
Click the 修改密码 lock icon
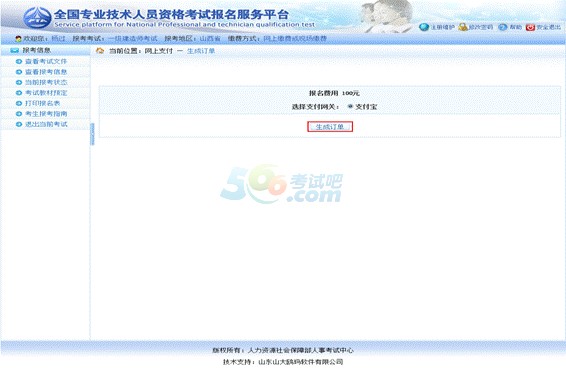click(463, 27)
